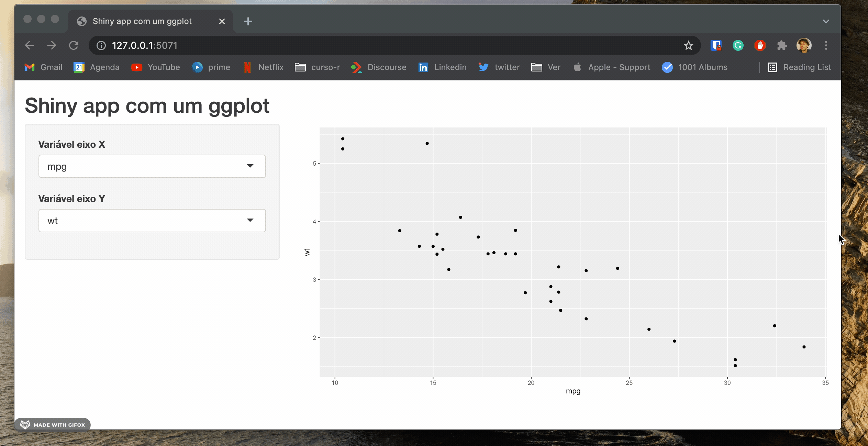Open the Variável eixo Y dropdown
Viewport: 868px width, 446px height.
pyautogui.click(x=152, y=221)
